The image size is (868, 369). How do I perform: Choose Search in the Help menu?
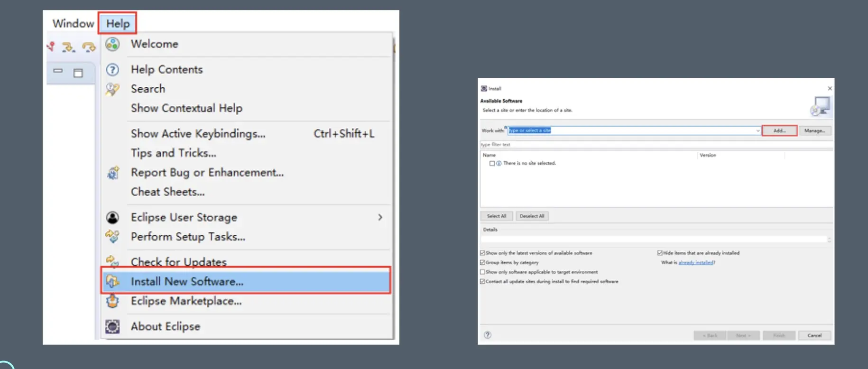point(148,89)
